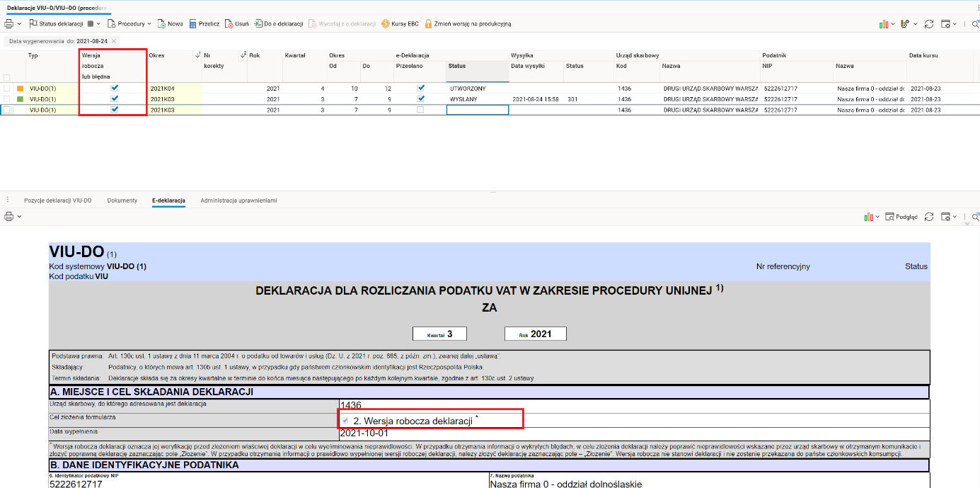Click the '2. Wersja robocza deklaracji' form checkbox

[x=346, y=421]
